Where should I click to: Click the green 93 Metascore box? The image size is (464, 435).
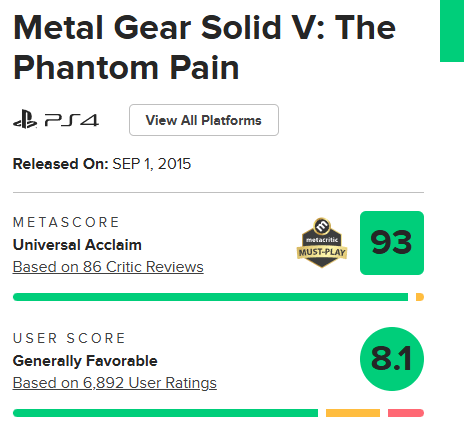click(392, 243)
